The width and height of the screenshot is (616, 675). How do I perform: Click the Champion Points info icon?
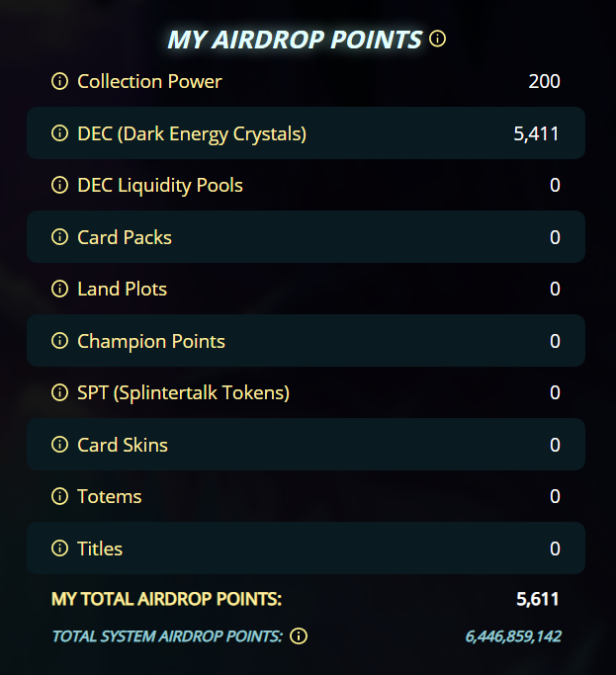point(59,341)
